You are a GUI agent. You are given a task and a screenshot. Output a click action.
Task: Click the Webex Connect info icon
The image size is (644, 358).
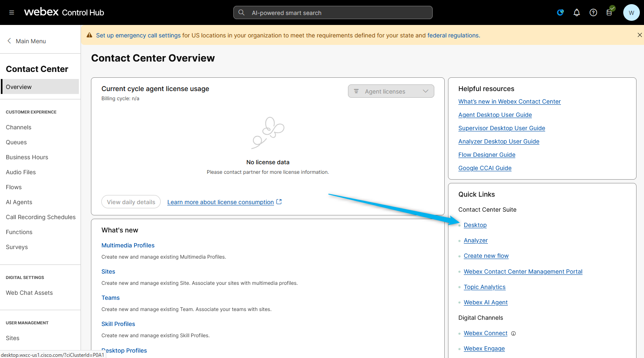tap(513, 333)
